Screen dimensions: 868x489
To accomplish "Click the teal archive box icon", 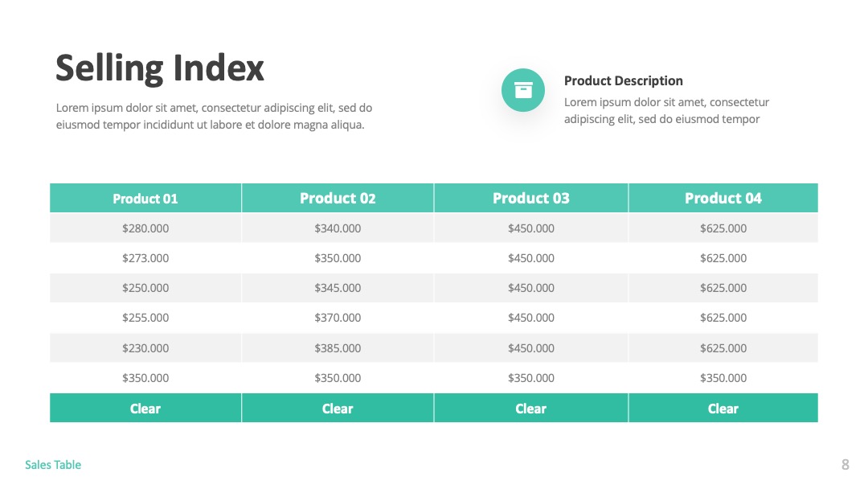I will (523, 90).
